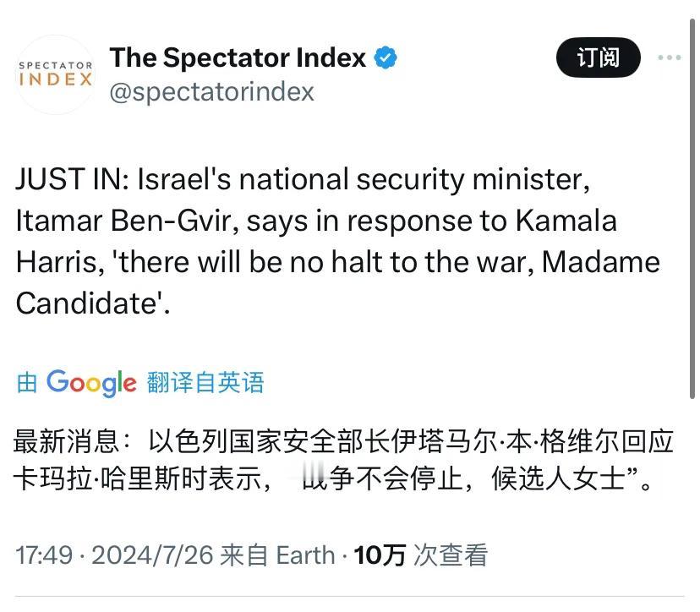Click The Spectator Index account name
This screenshot has height=612, width=700.
[238, 57]
